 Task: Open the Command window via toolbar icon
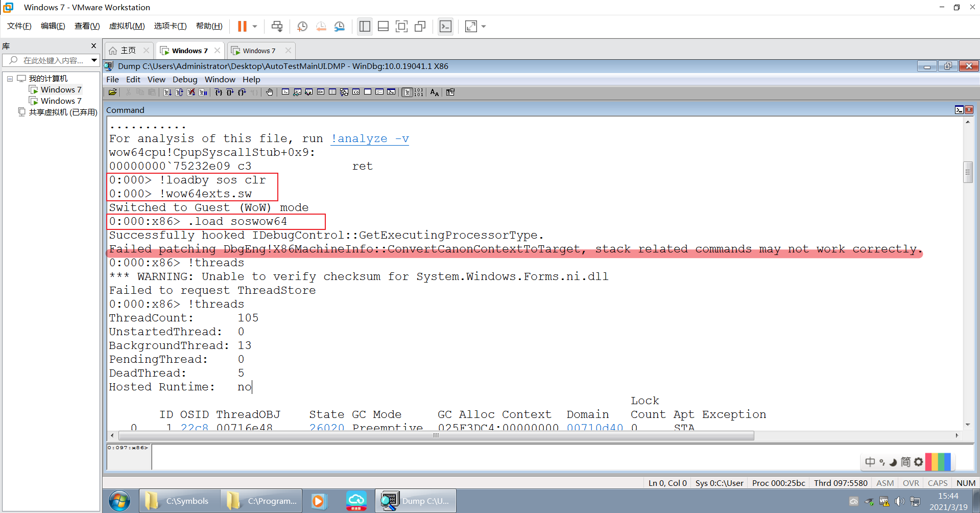(285, 92)
